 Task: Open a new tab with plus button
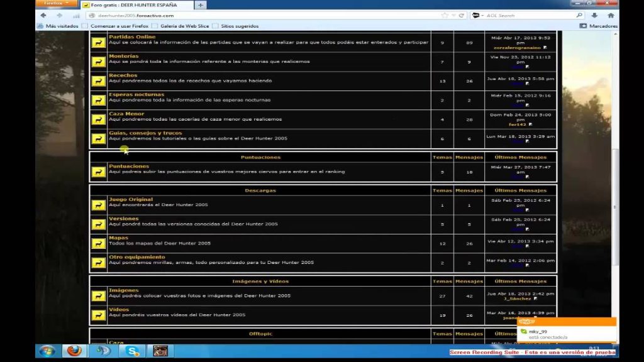coord(201,5)
